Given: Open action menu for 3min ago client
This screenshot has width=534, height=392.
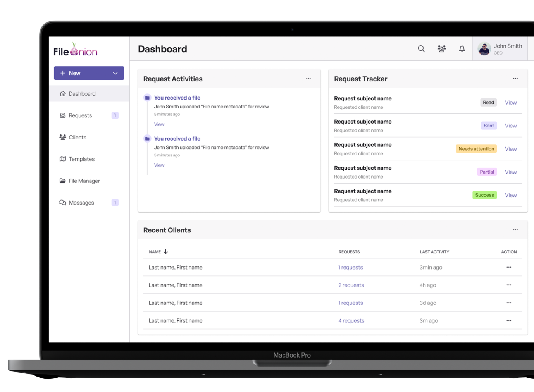Looking at the screenshot, I should 509,267.
